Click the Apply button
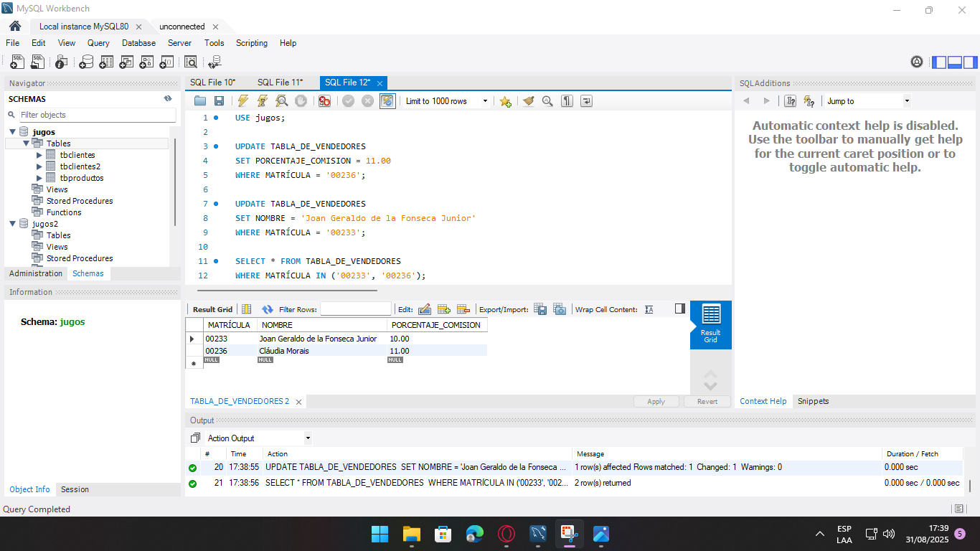This screenshot has width=980, height=551. (x=656, y=402)
